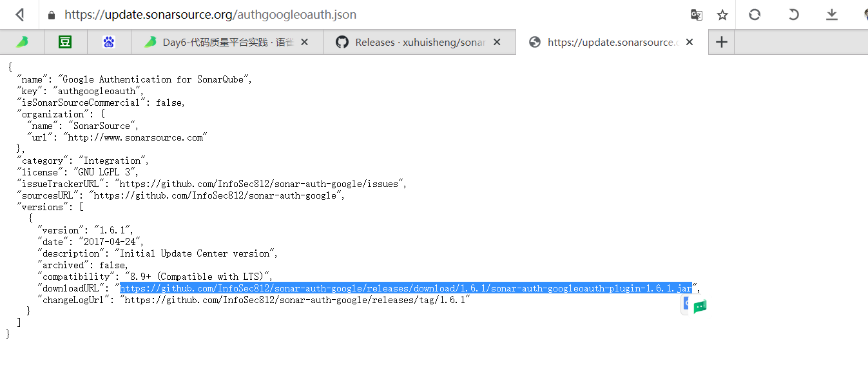This screenshot has height=374, width=868.
Task: Click the "organization": { line
Action: click(x=63, y=114)
